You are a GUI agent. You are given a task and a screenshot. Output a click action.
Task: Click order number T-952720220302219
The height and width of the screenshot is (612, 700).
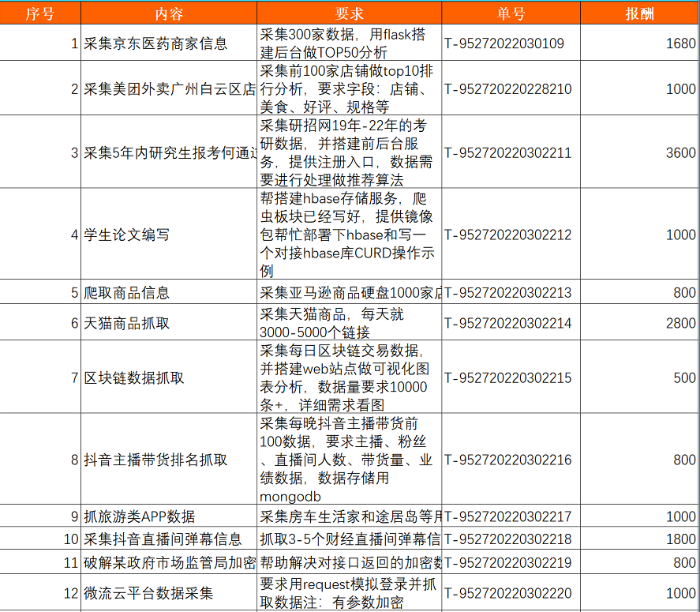point(511,562)
